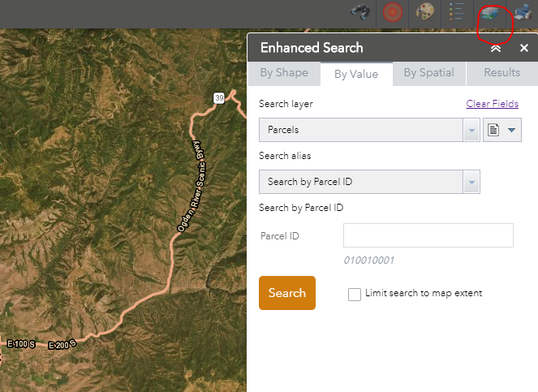
Task: Open the layer list stack icon
Action: tap(490, 14)
